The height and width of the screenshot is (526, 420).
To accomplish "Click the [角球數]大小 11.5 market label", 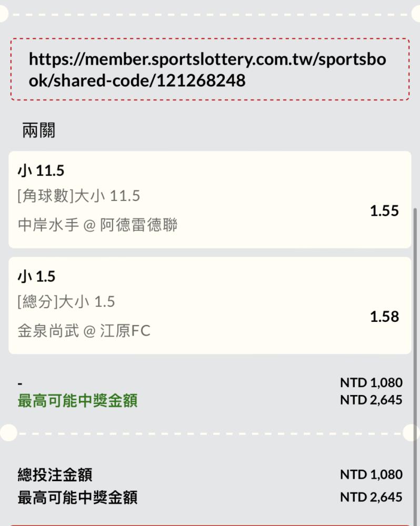I will point(78,196).
